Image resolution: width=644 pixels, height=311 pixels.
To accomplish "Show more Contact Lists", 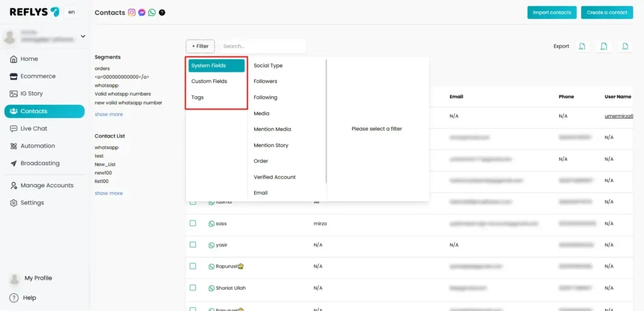I will (109, 194).
